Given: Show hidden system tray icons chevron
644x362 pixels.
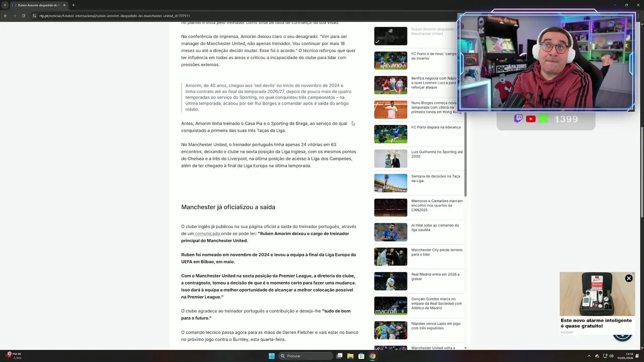Looking at the screenshot, I should coord(589,356).
